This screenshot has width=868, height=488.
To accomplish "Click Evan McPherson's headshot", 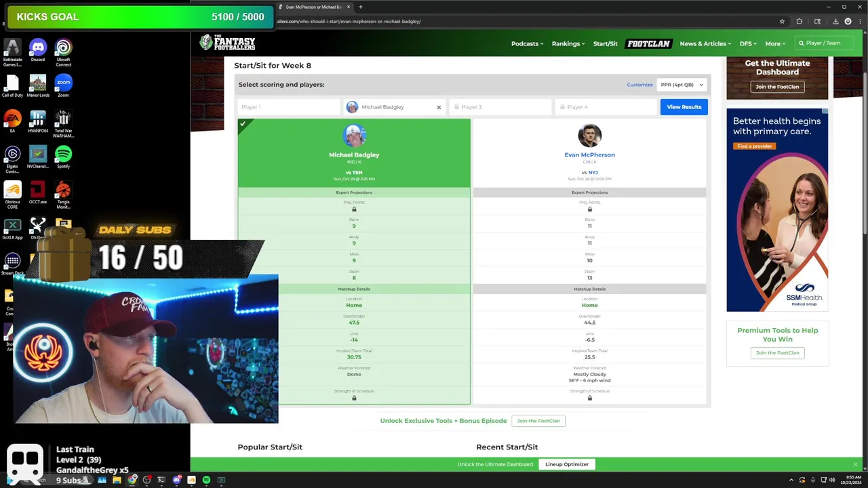I will pyautogui.click(x=589, y=136).
